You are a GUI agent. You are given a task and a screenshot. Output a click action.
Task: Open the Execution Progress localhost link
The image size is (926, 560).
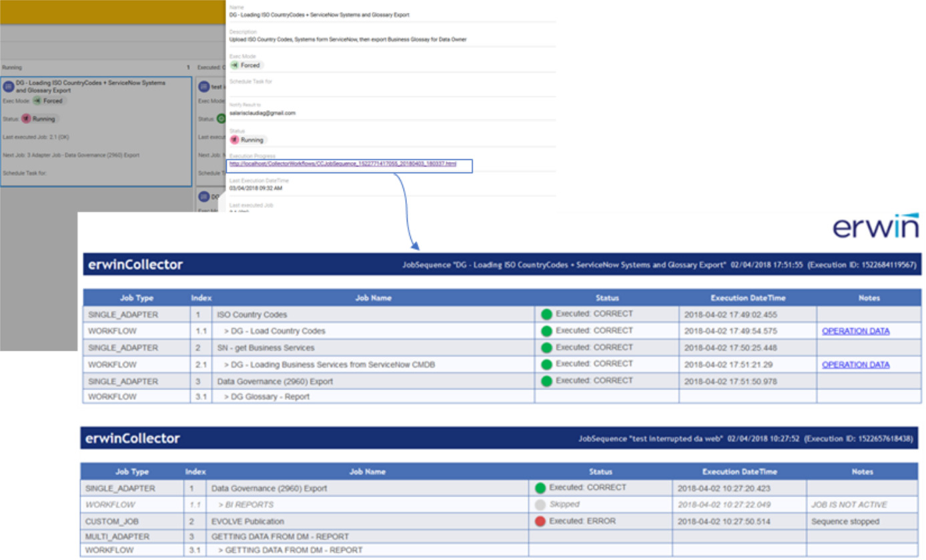pos(342,164)
